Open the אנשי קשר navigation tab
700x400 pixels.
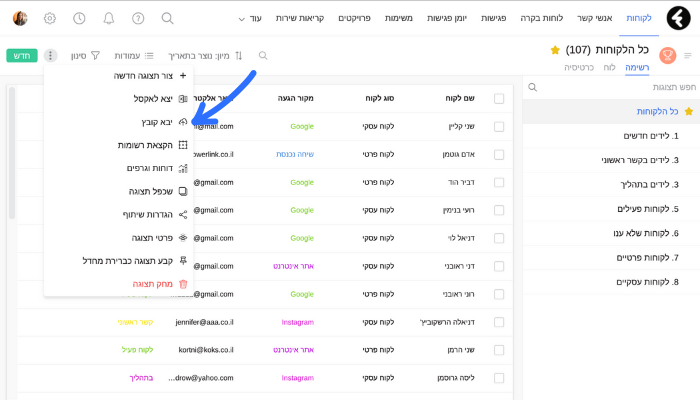(594, 18)
